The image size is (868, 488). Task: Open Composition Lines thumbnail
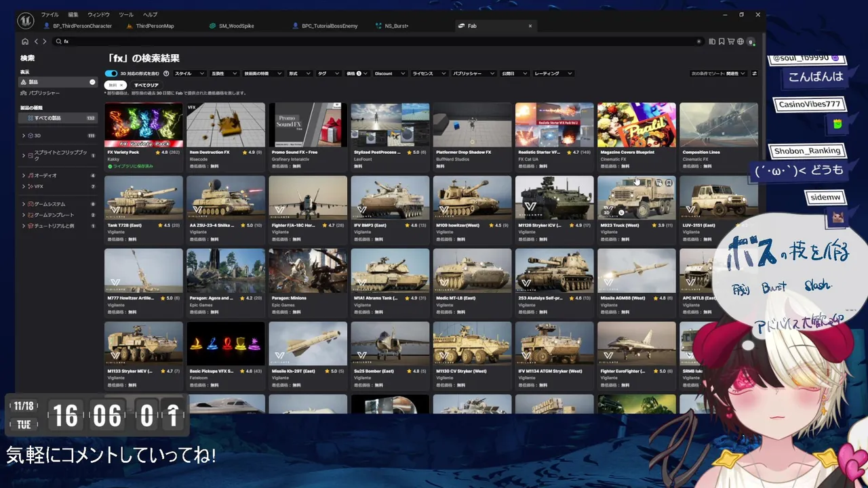(x=719, y=125)
